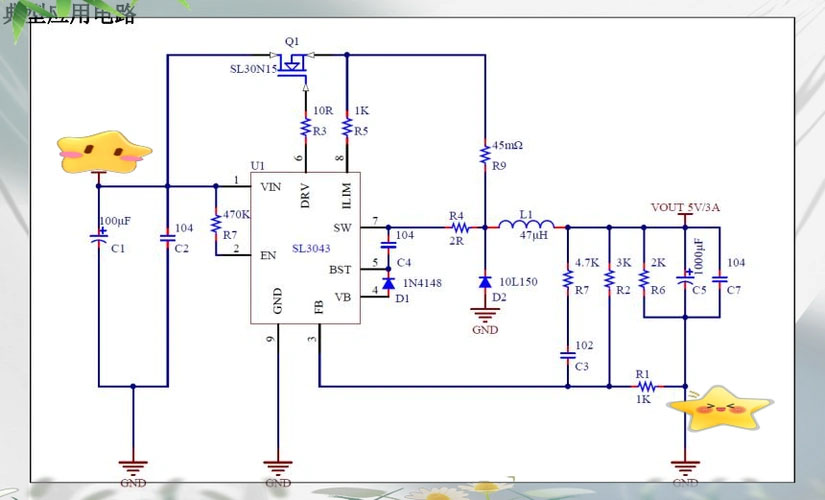
Task: Select the 'R3' designator
Action: pyautogui.click(x=320, y=131)
